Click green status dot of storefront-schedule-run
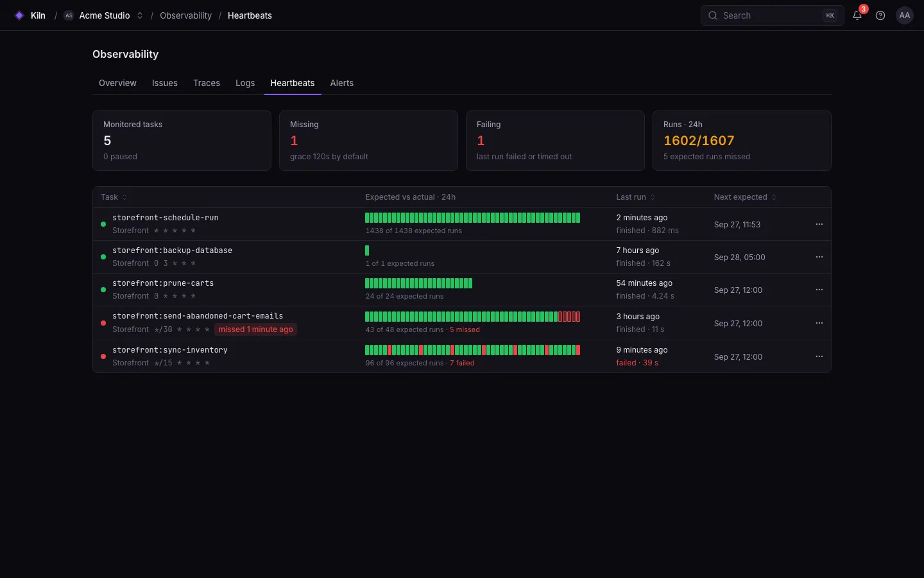Image resolution: width=924 pixels, height=578 pixels. tap(103, 224)
